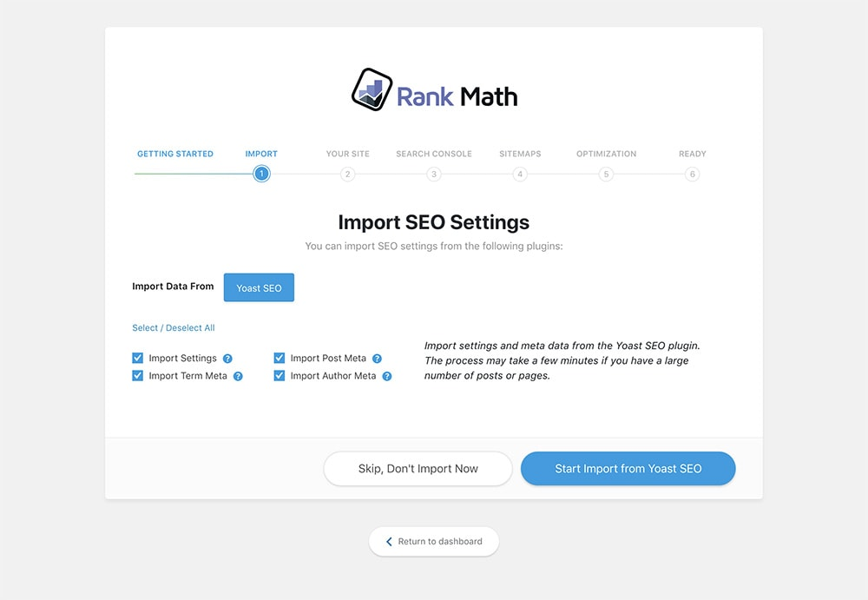This screenshot has height=600, width=868.
Task: Uncheck the Import Settings checkbox
Action: click(138, 358)
